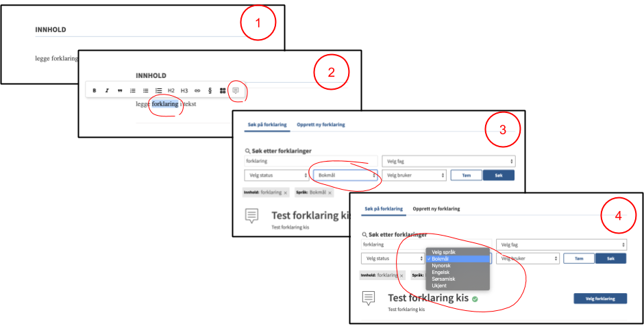Start a bulleted list from toolbar

pos(145,90)
